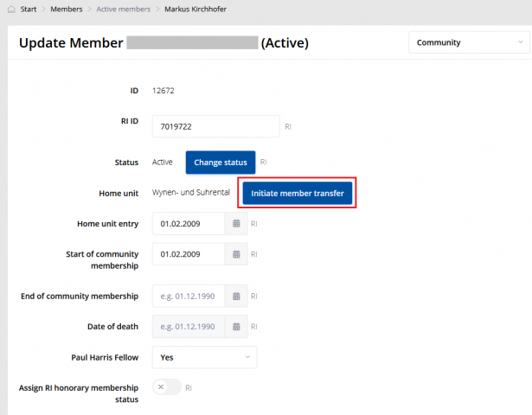Click Initiate member transfer button
Screen dimensions: 532x415
[297, 194]
